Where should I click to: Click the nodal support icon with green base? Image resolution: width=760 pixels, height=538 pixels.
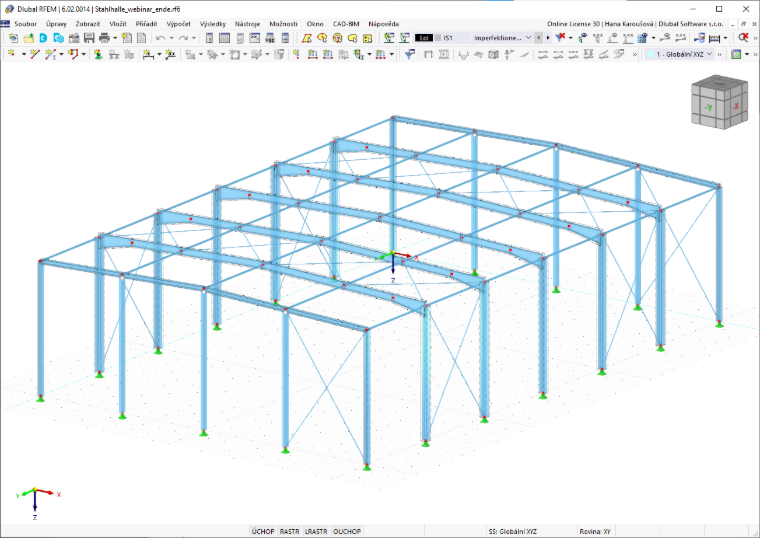click(x=98, y=54)
